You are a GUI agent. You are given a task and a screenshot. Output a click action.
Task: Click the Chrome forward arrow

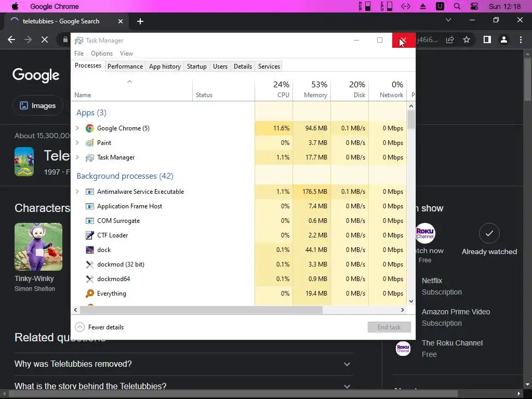point(28,39)
